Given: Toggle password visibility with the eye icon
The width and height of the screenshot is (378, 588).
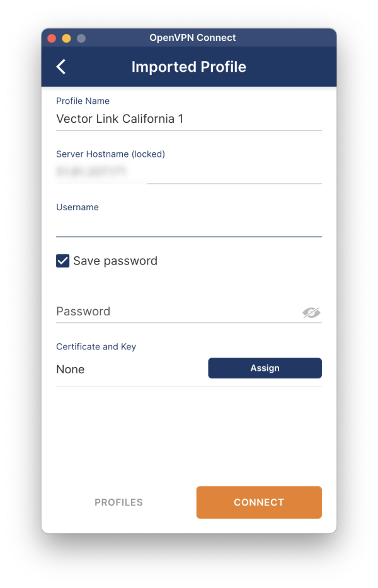Looking at the screenshot, I should pos(311,311).
